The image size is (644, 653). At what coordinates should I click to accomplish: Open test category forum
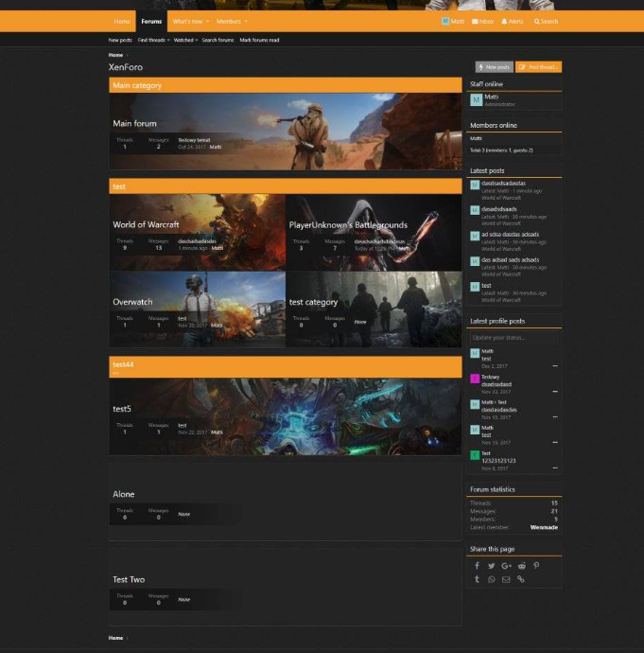(x=313, y=302)
